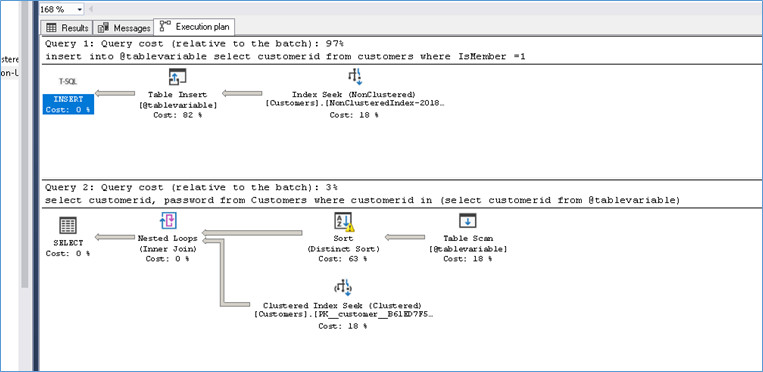Viewport: 763px width, 372px height.
Task: Click the T-SQL INSERT operator icon
Action: tap(68, 82)
